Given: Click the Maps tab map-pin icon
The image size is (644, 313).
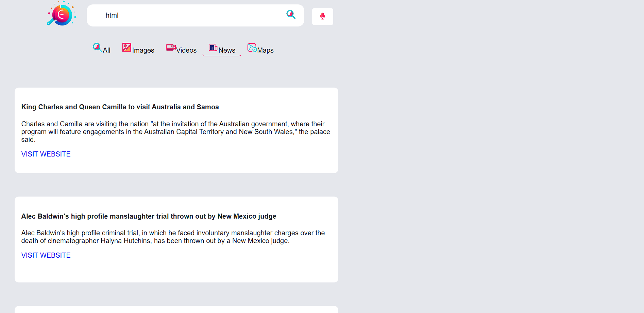Looking at the screenshot, I should pyautogui.click(x=252, y=47).
